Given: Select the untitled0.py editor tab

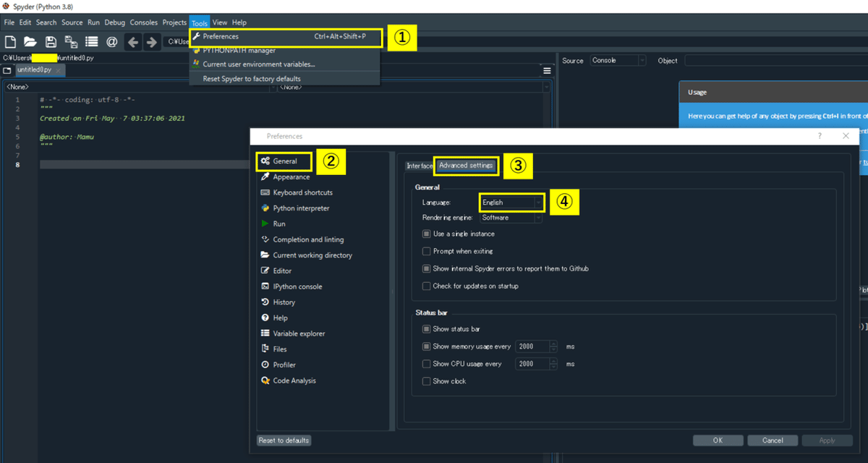Looking at the screenshot, I should pos(40,70).
